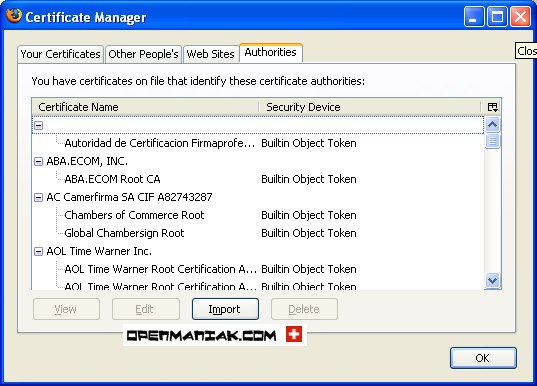Open the Other People's tab
Viewport: 537px width, 386px height.
[x=143, y=54]
